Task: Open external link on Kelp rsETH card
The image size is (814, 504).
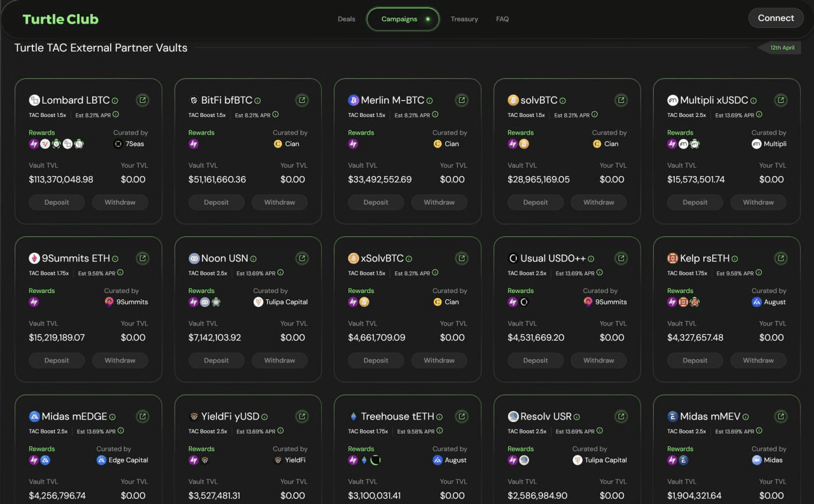Action: click(x=781, y=259)
